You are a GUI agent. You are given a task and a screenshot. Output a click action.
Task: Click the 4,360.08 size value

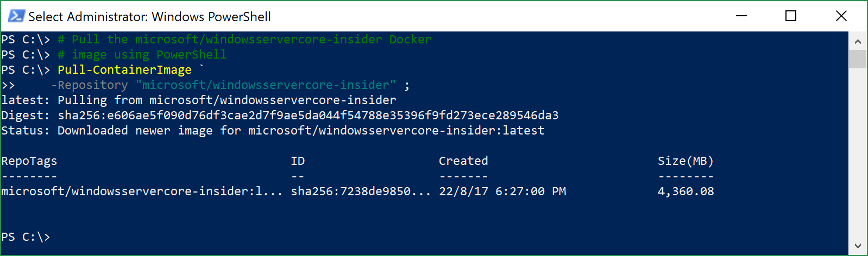685,191
